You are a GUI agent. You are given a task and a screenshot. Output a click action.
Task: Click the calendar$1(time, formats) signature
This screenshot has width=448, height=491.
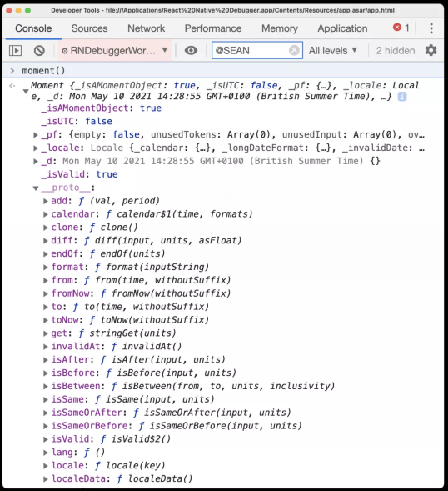click(x=185, y=214)
